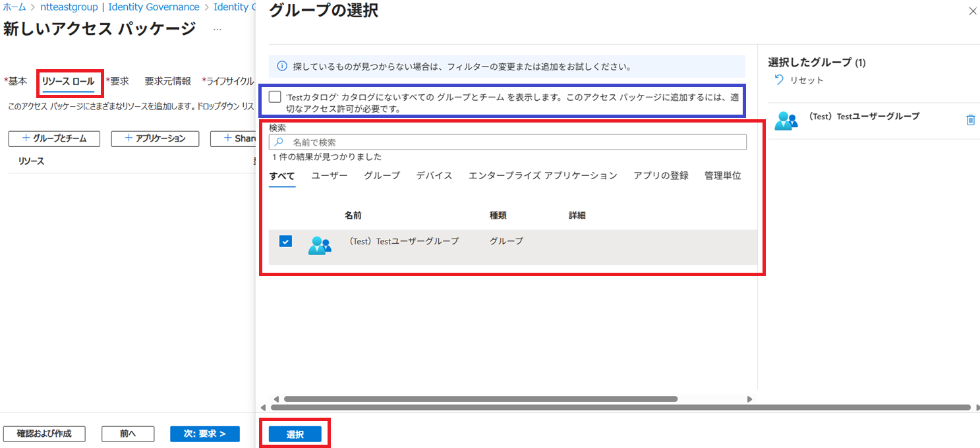The image size is (980, 448).
Task: Open the ellipsis menu beside page title
Action: 217,30
